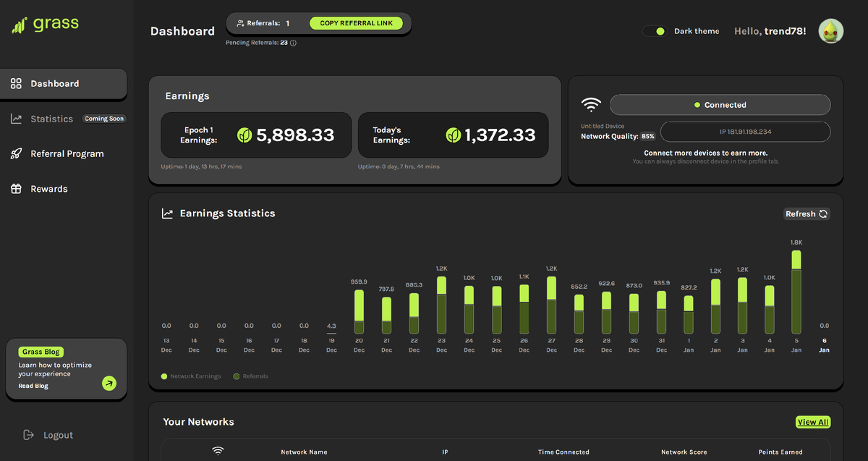Click the Wi-Fi icon beside Connected status
Screen dimensions: 868x461
tap(592, 105)
